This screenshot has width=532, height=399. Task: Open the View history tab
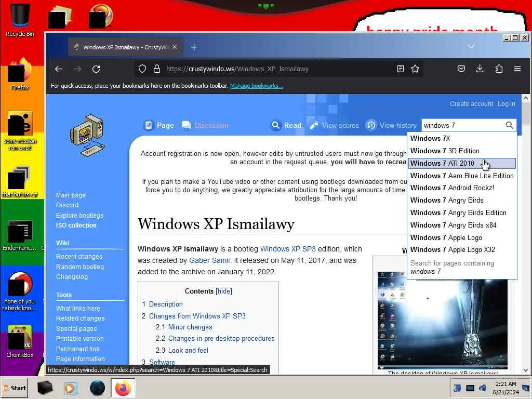[391, 125]
